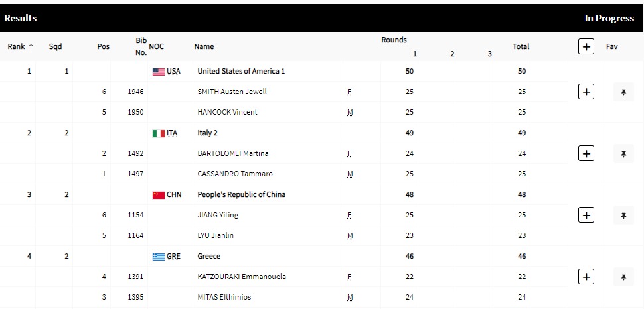
Task: Expand all rows with header plus button
Action: pyautogui.click(x=586, y=46)
